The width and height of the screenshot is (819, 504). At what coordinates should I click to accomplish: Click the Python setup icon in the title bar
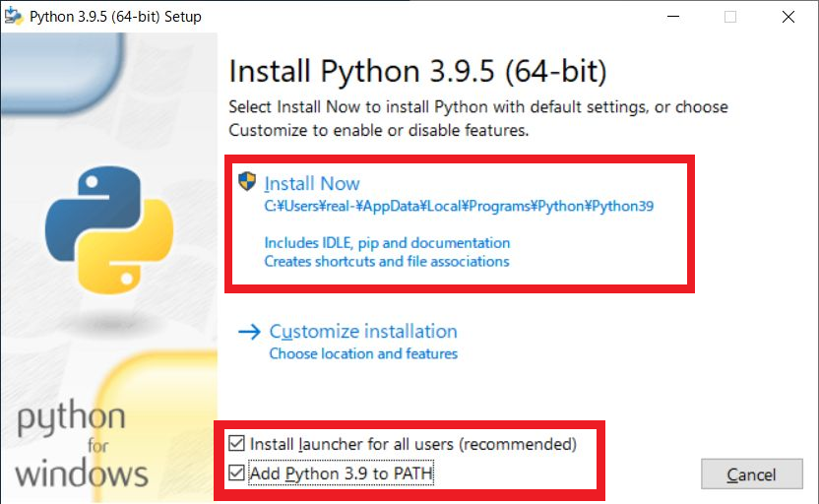coord(14,16)
